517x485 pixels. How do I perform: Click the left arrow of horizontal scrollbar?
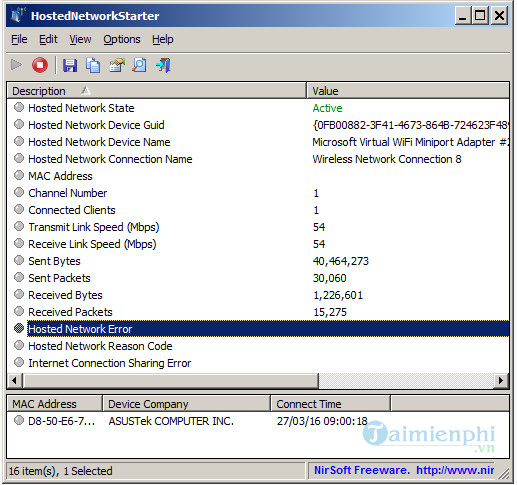[x=15, y=380]
